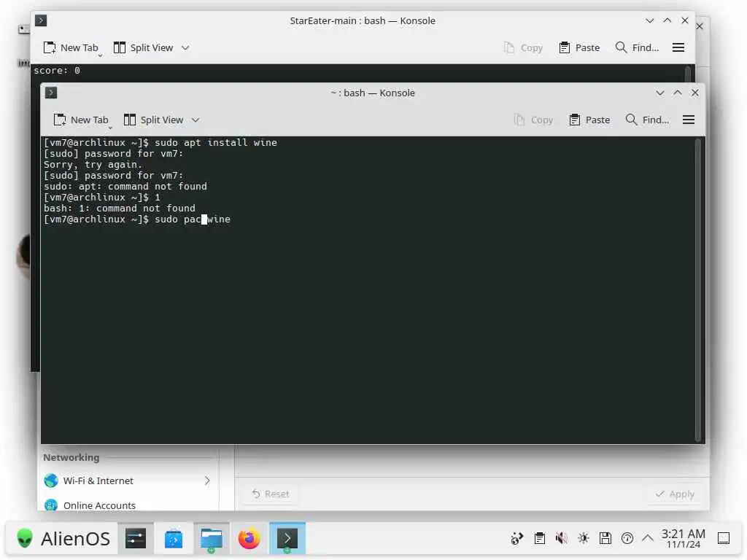
Task: Click leftmost system tray icon
Action: point(516,539)
